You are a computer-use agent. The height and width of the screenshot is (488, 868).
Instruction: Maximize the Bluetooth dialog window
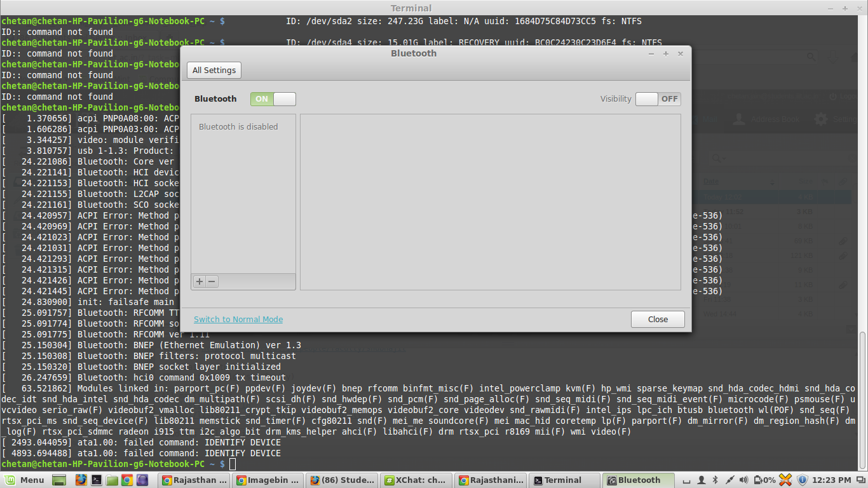point(666,54)
